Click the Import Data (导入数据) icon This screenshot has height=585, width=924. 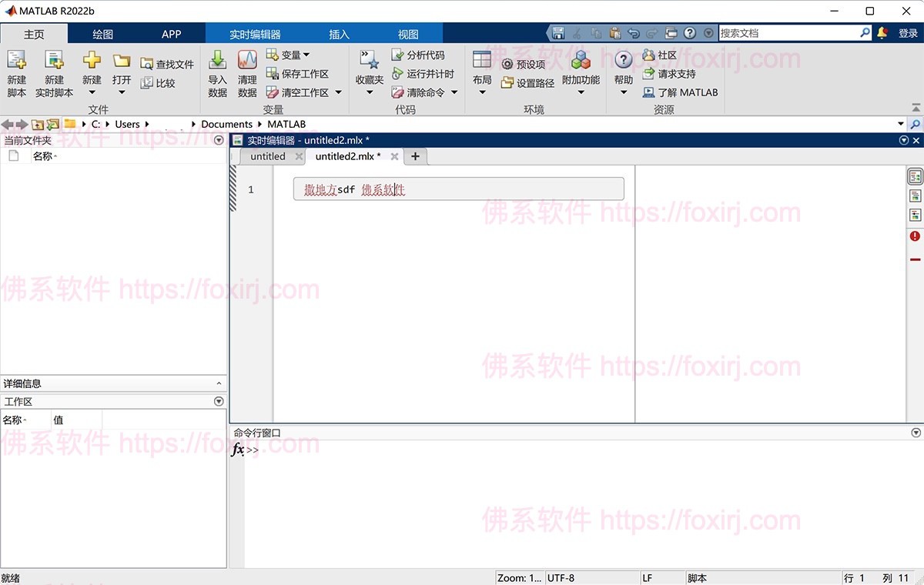click(217, 60)
